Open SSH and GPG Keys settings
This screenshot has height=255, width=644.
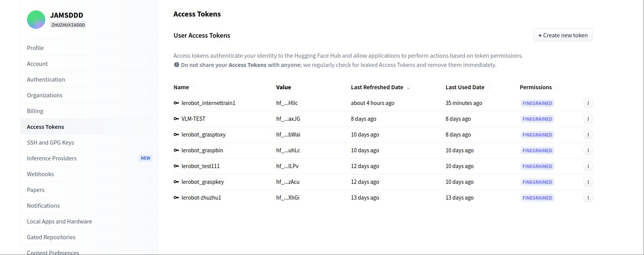(x=50, y=143)
